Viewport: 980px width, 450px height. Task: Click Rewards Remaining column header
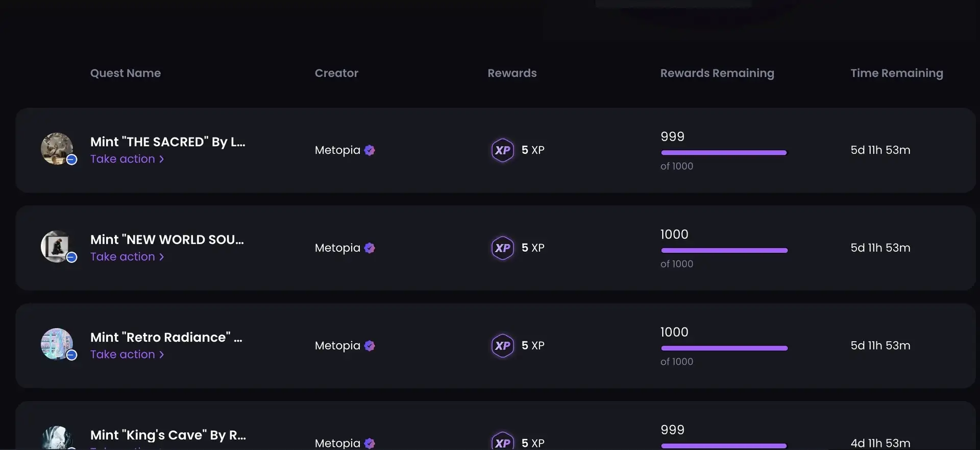(x=717, y=73)
